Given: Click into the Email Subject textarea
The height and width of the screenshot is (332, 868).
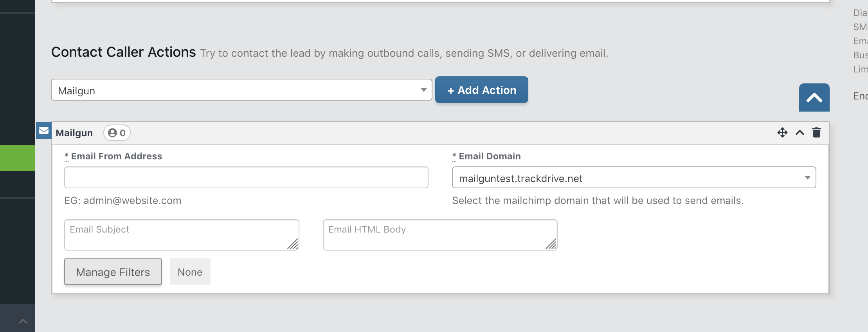Looking at the screenshot, I should (x=182, y=235).
